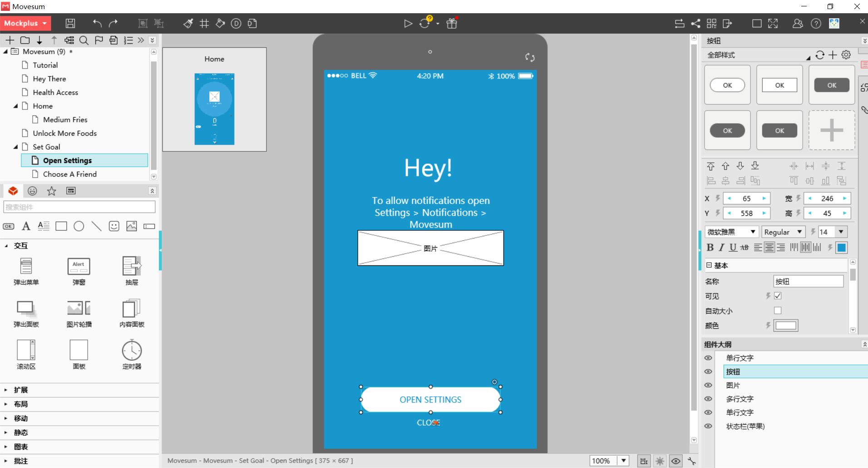This screenshot has height=468, width=868.
Task: Select the line drawing tool
Action: click(96, 226)
